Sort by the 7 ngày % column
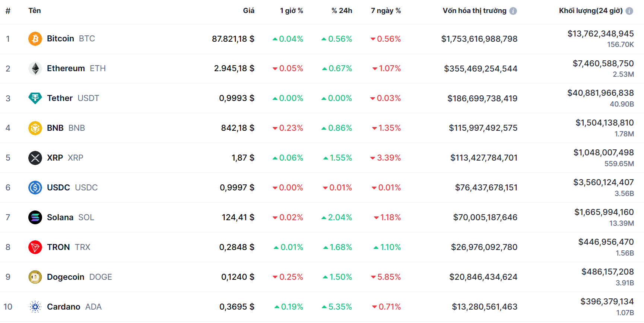 pos(386,10)
